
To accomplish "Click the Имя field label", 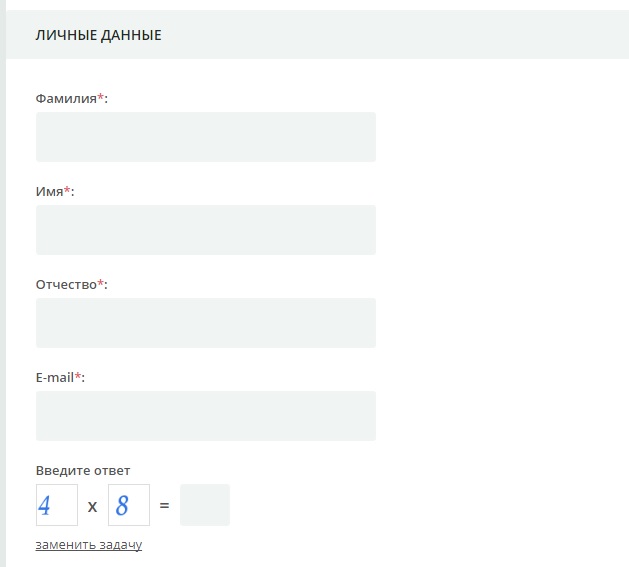I will tap(49, 191).
